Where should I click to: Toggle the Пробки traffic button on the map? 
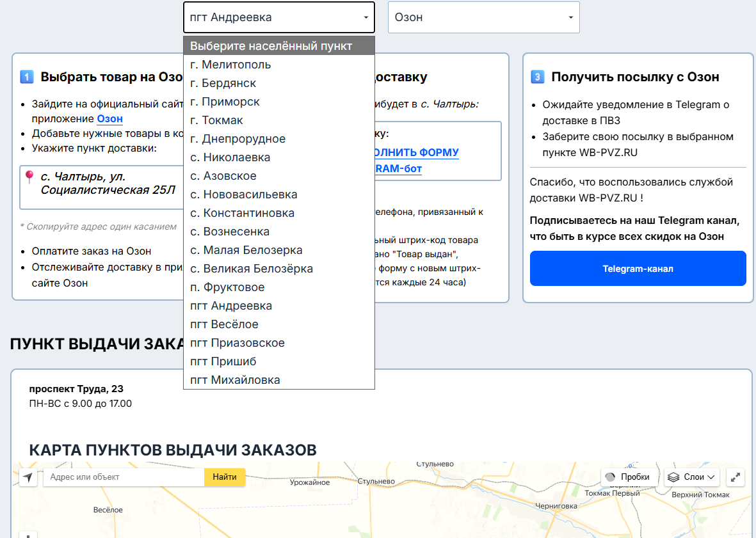point(629,477)
